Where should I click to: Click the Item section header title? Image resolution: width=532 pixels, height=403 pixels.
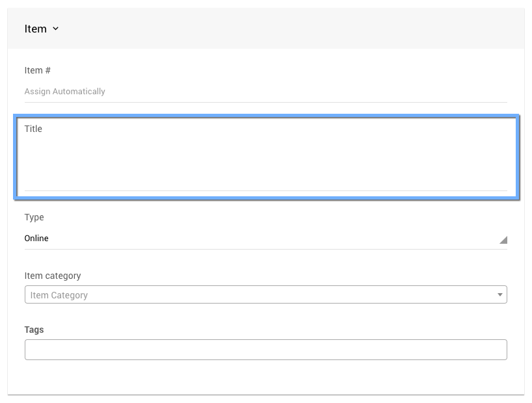tap(35, 29)
